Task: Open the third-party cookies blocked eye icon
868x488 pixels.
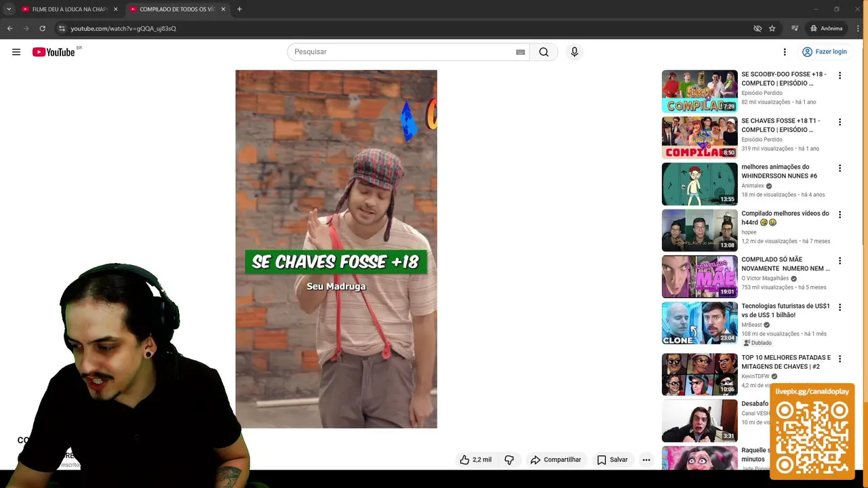Action: click(757, 28)
